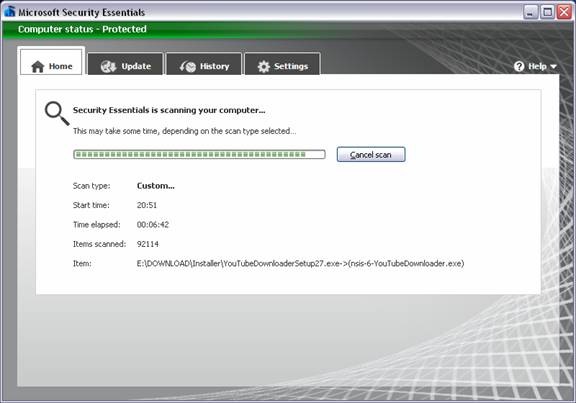Click the Update tab globe icon
Screen dimensions: 576x403
pyautogui.click(x=108, y=66)
